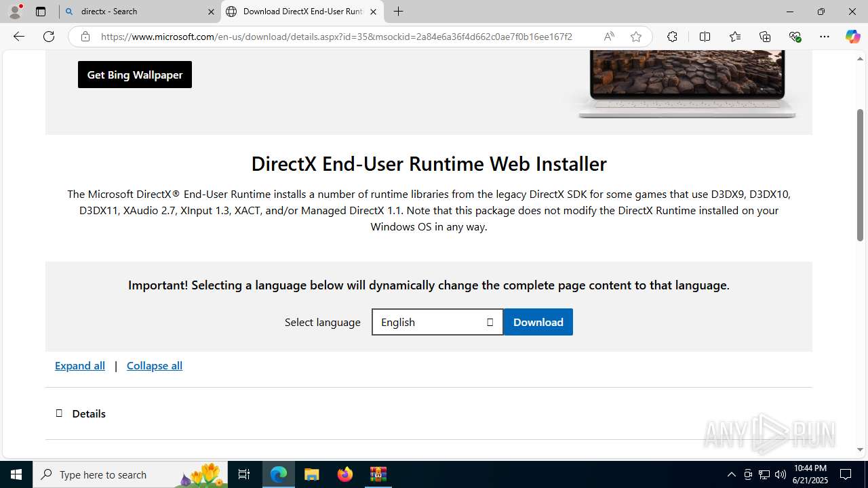Open the browser profile icon
868x488 pixels.
click(x=15, y=12)
